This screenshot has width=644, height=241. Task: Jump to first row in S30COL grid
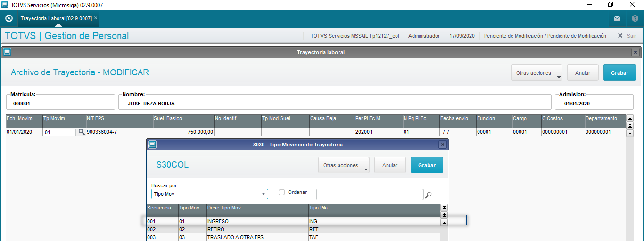tap(444, 208)
